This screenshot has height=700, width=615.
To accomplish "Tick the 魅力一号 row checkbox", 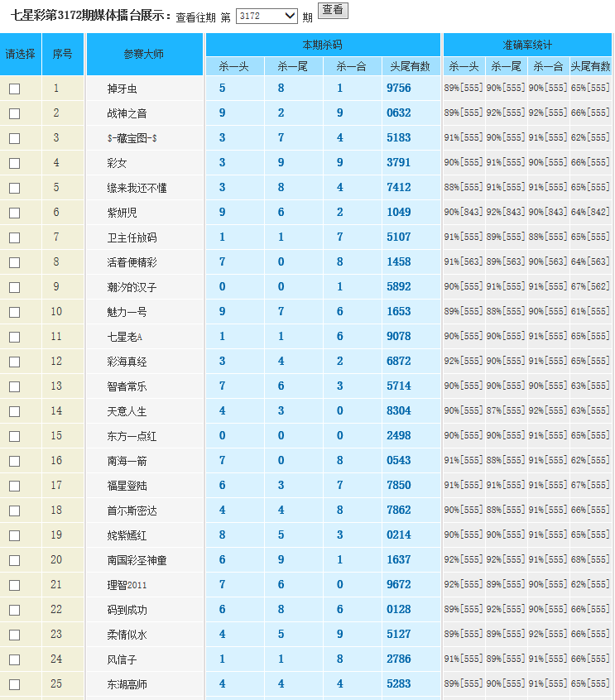I will (x=14, y=313).
